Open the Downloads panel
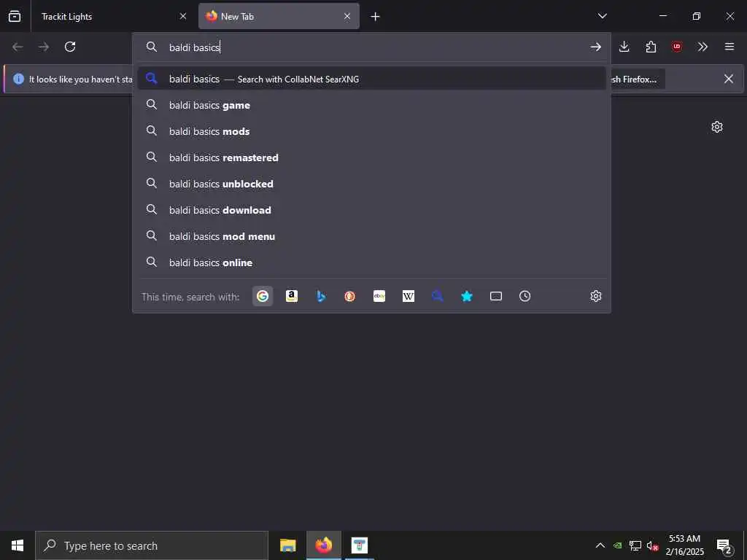 624,47
